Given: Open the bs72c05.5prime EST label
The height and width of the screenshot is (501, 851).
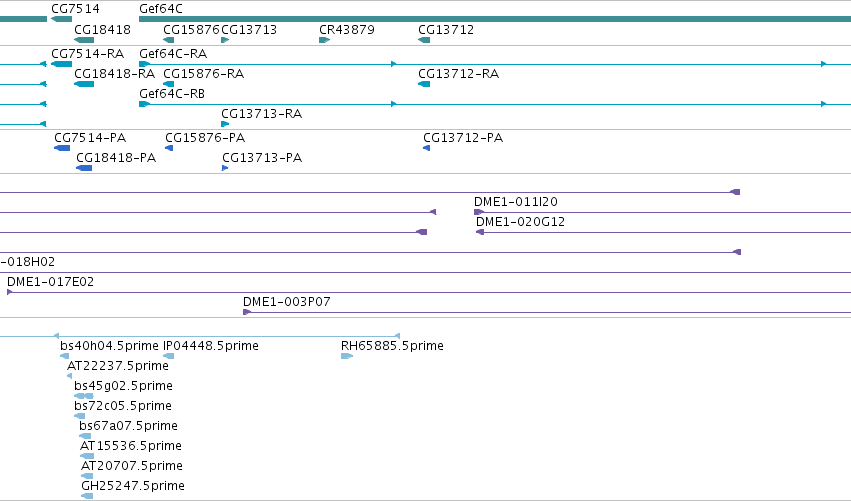Looking at the screenshot, I should [x=123, y=407].
